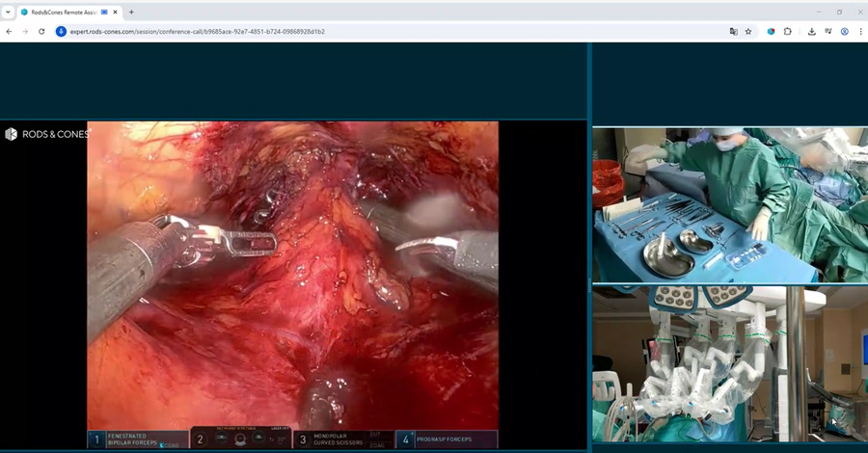Expand the tab search dropdown arrow

[8, 12]
